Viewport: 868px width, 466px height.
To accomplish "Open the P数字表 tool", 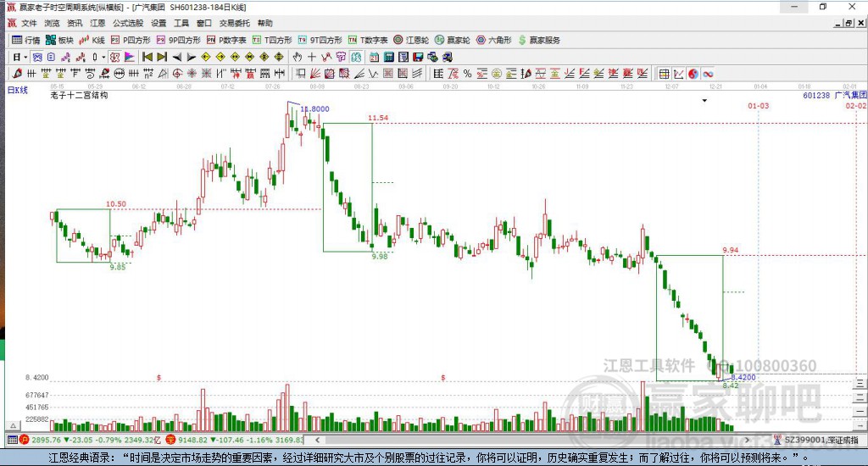I will (x=226, y=40).
